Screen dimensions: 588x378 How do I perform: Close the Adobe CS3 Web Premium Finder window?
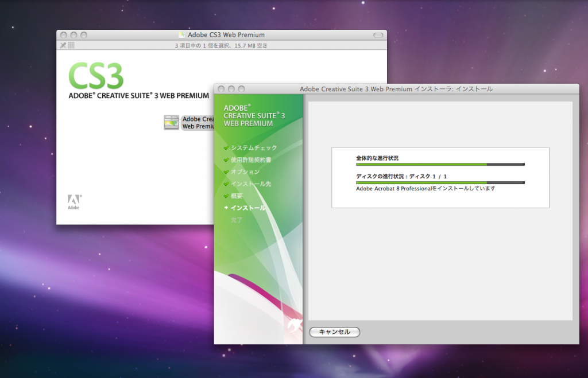point(64,35)
